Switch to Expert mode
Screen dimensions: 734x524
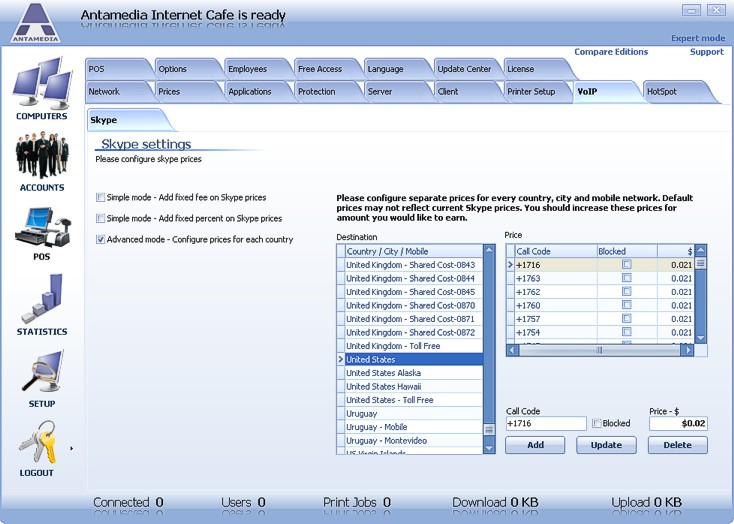pyautogui.click(x=697, y=38)
